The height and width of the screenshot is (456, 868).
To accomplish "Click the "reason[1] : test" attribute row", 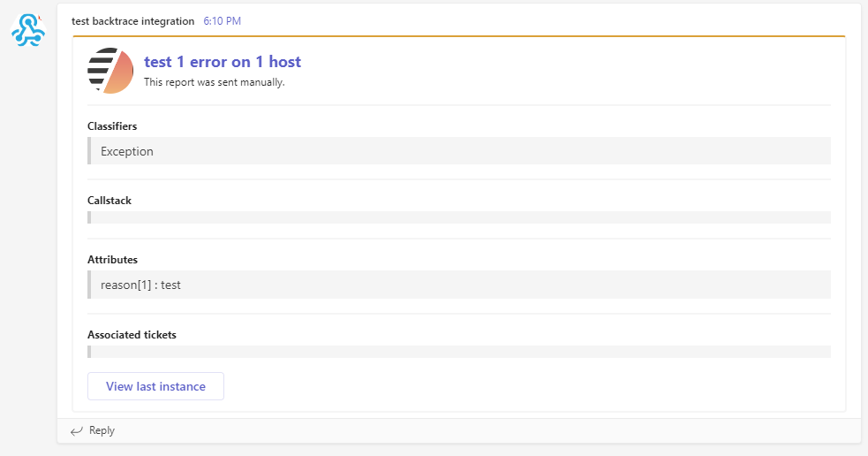I will [459, 285].
